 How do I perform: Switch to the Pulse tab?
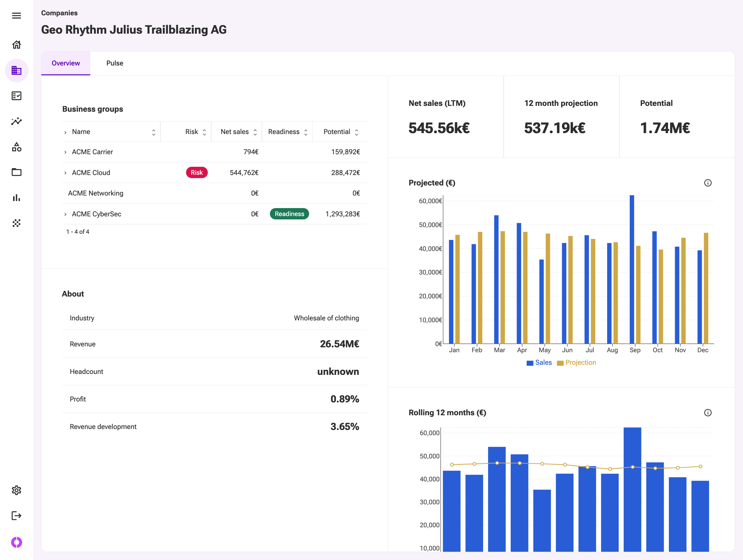click(114, 63)
